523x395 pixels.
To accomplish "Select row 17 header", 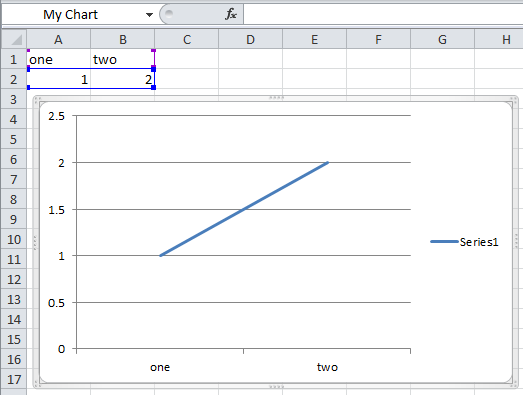I will coord(14,379).
